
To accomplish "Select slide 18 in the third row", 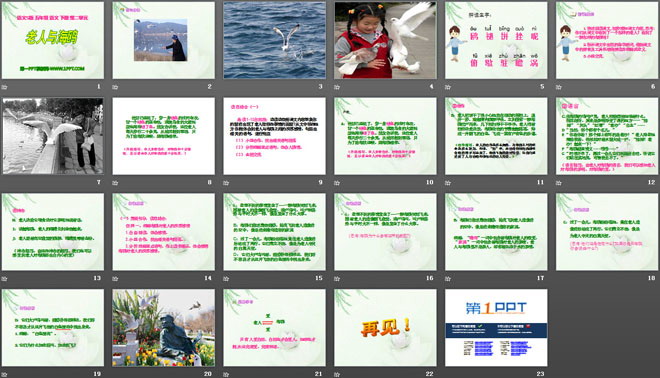I will (607, 232).
